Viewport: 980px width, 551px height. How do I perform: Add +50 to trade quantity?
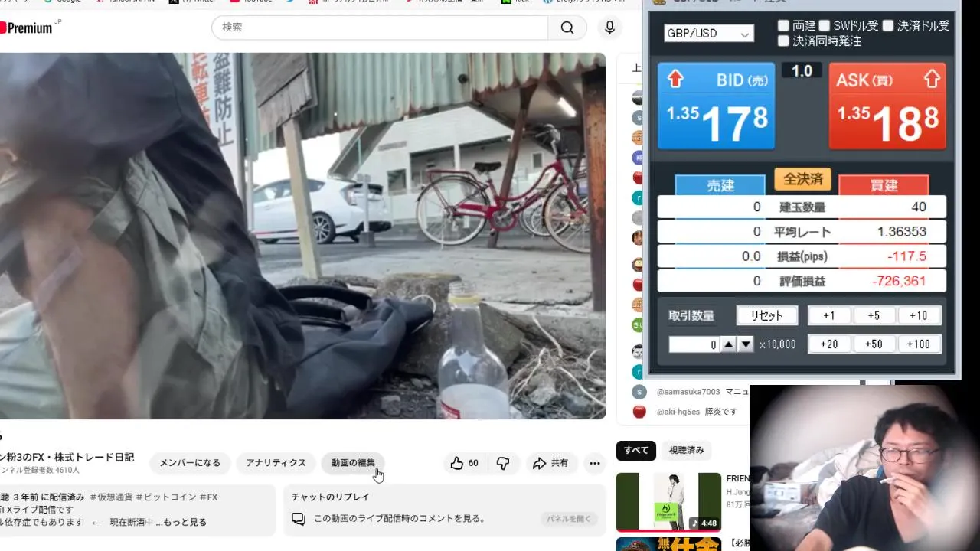[874, 344]
